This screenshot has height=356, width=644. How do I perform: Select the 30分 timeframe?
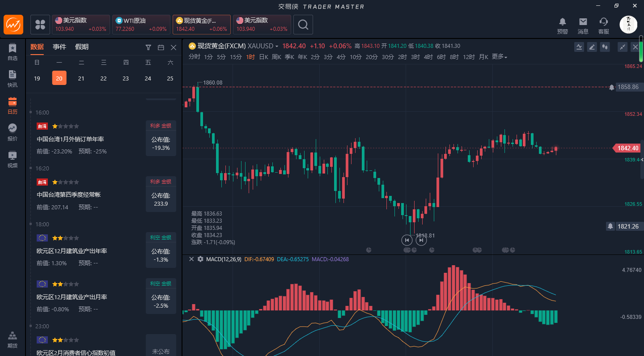(388, 57)
